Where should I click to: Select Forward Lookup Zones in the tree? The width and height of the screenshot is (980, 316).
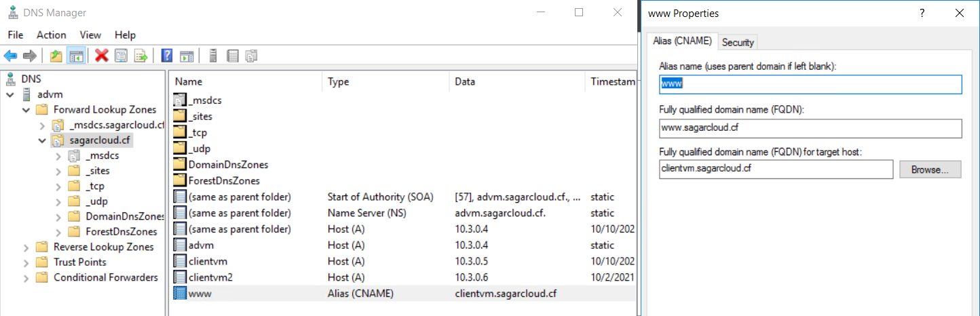105,110
